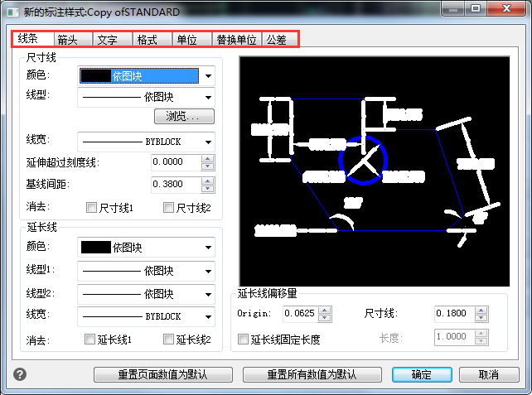Click 重置所有数值为默认 button

[x=312, y=374]
